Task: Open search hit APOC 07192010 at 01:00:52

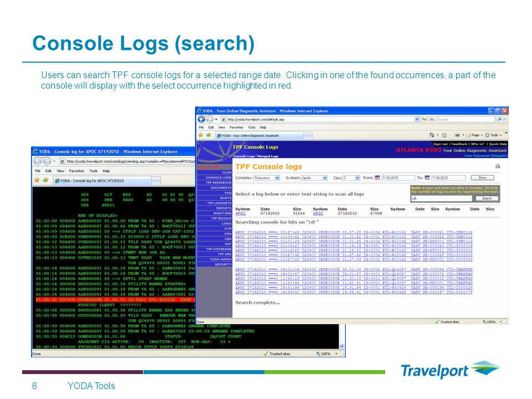Action: 354,237
